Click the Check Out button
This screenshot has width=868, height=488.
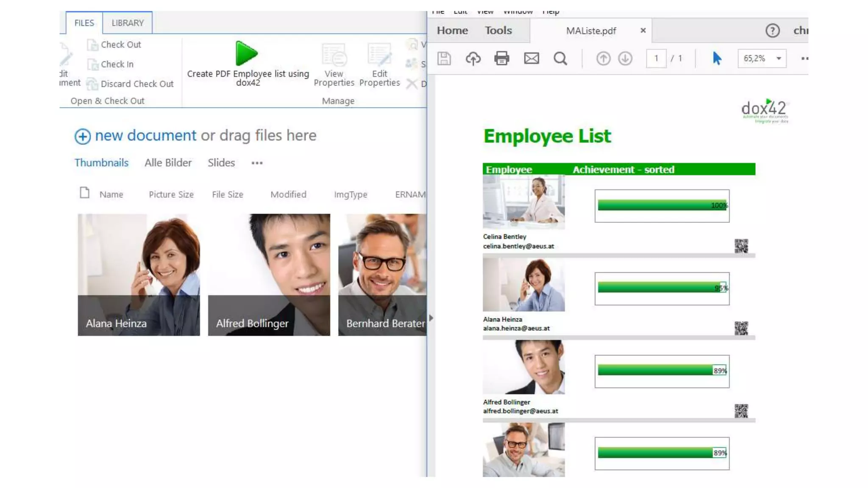(x=120, y=44)
